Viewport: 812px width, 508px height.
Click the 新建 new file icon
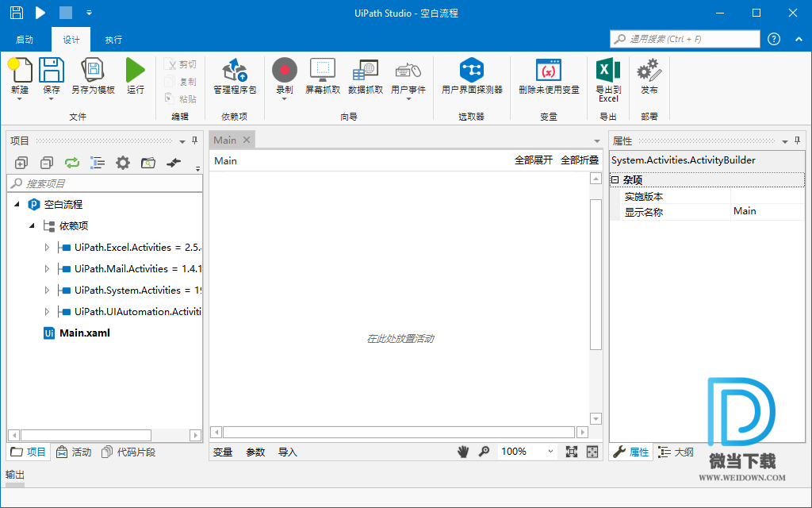(20, 71)
